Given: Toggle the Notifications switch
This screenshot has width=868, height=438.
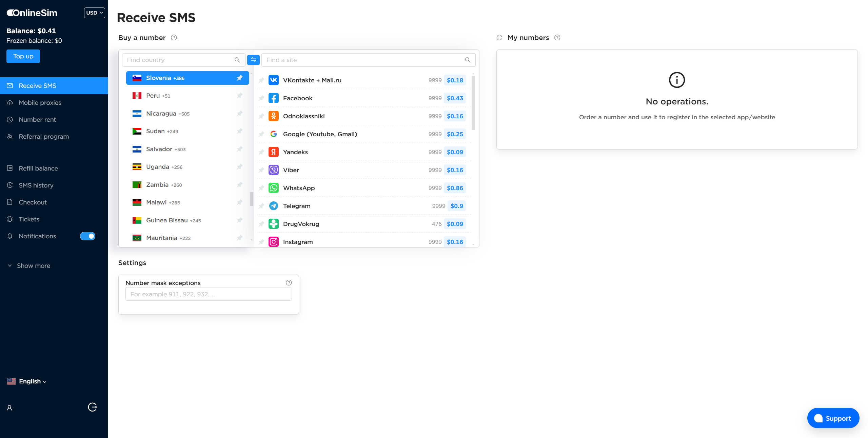Looking at the screenshot, I should pyautogui.click(x=87, y=236).
